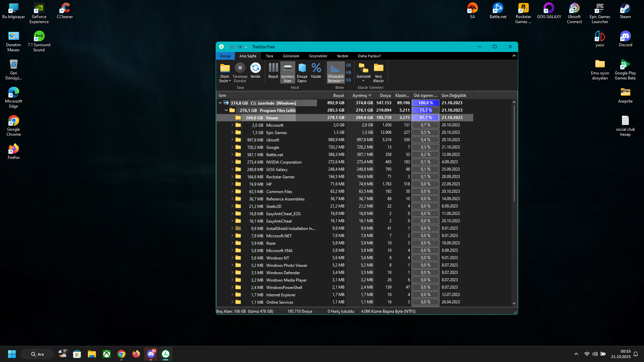This screenshot has height=362, width=644.
Task: Click the Yeni Klasör new folder icon
Action: click(378, 68)
